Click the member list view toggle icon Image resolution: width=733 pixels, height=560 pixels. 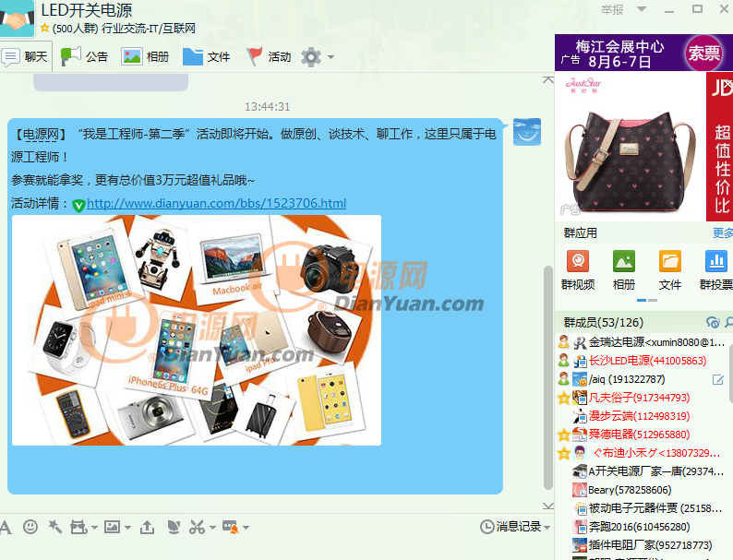[713, 322]
